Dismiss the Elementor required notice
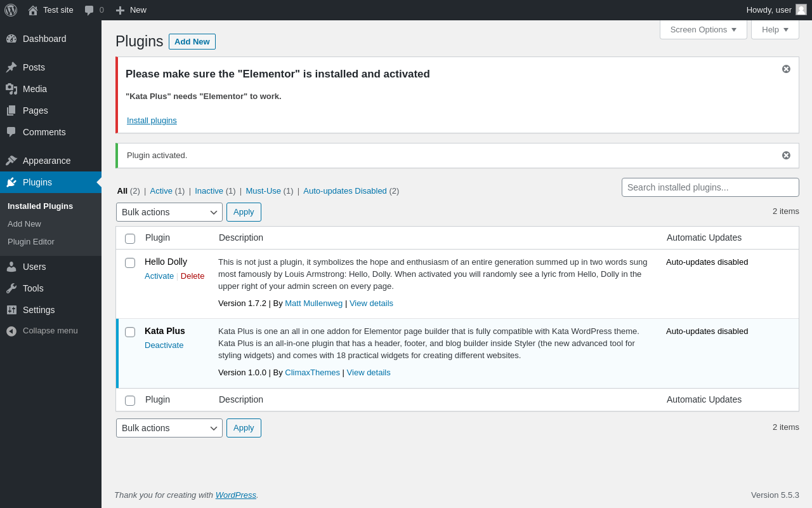 click(x=786, y=69)
